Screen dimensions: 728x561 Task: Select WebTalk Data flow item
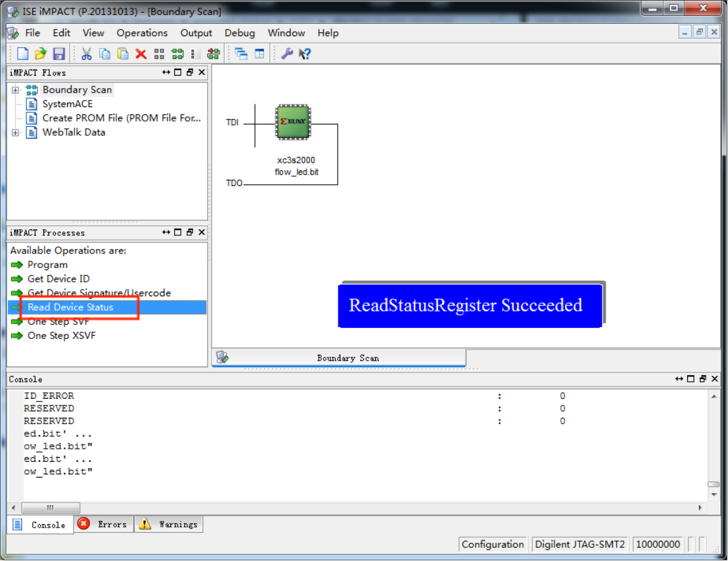pyautogui.click(x=74, y=132)
